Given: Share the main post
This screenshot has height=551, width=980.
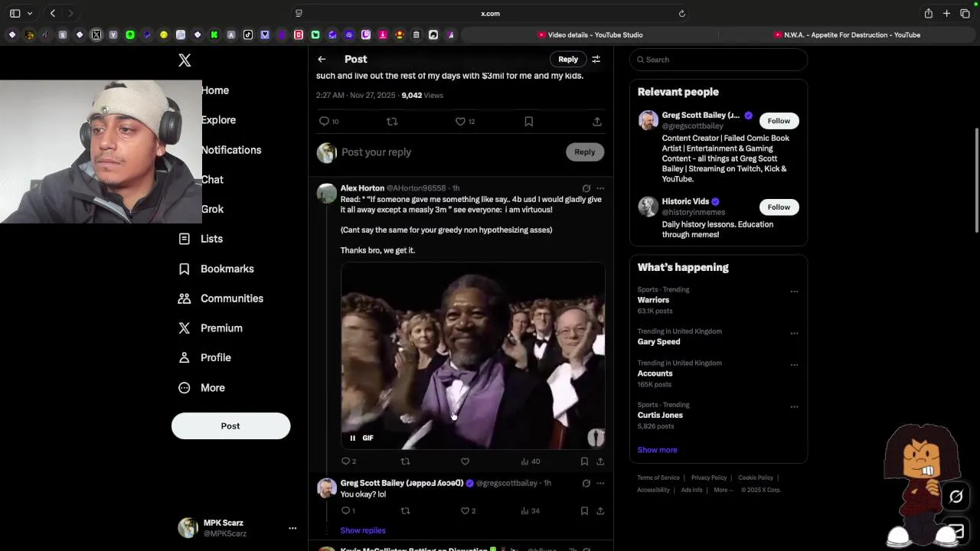Looking at the screenshot, I should tap(597, 121).
